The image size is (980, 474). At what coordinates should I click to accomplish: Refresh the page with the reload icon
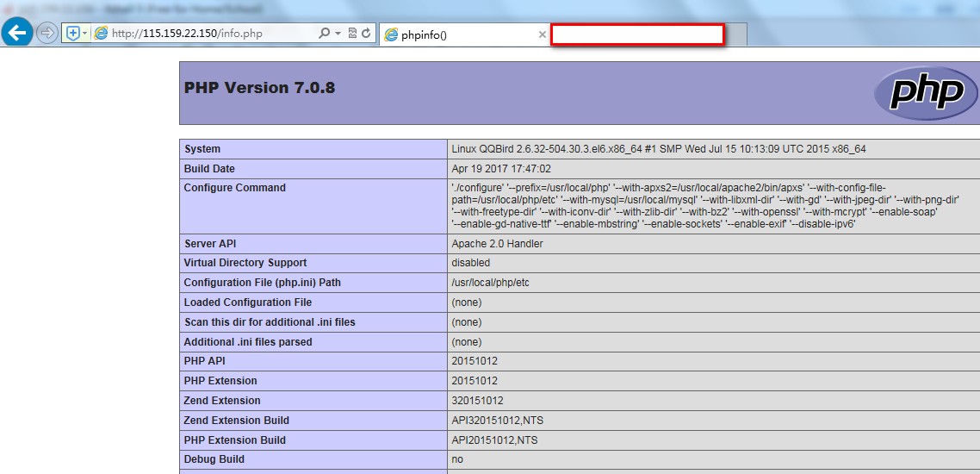(366, 33)
